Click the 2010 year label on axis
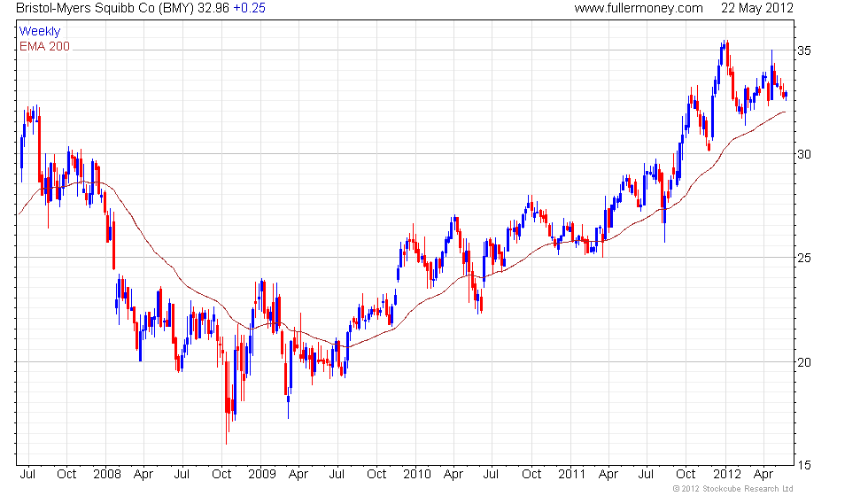868x496 pixels. pyautogui.click(x=417, y=475)
